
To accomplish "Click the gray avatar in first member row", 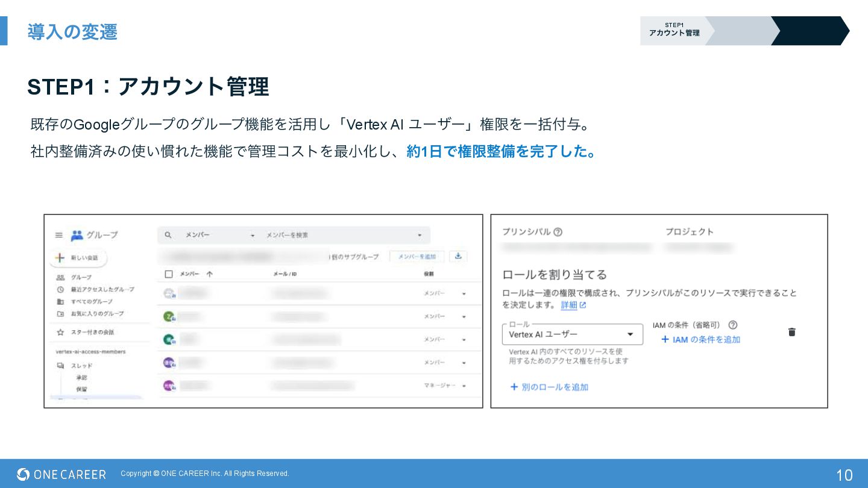I will coord(169,293).
